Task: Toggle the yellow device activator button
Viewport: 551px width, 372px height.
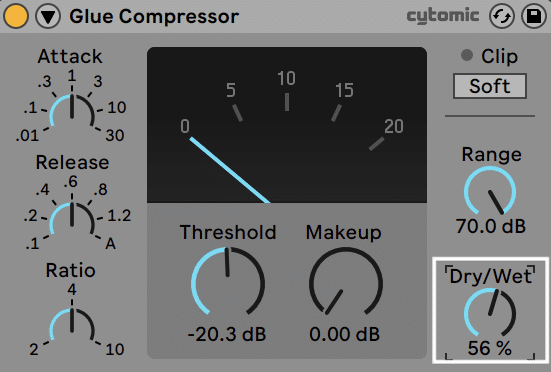Action: pyautogui.click(x=15, y=16)
